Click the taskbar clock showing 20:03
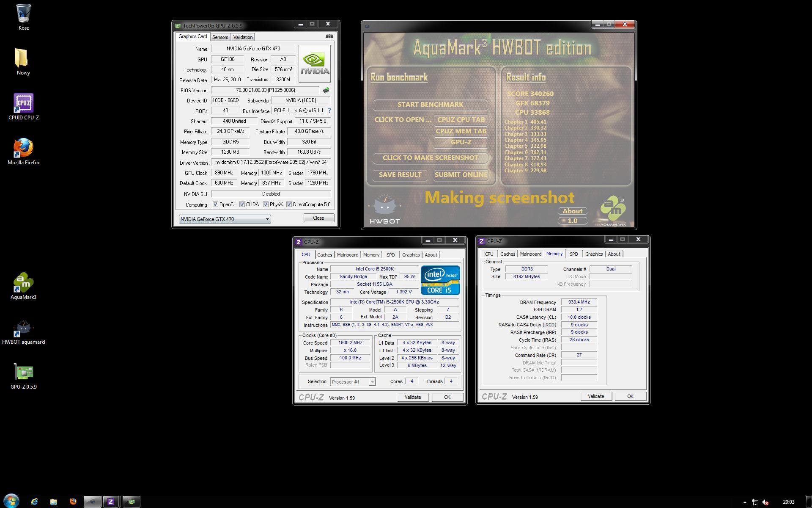Viewport: 812px width, 508px height. pyautogui.click(x=788, y=502)
